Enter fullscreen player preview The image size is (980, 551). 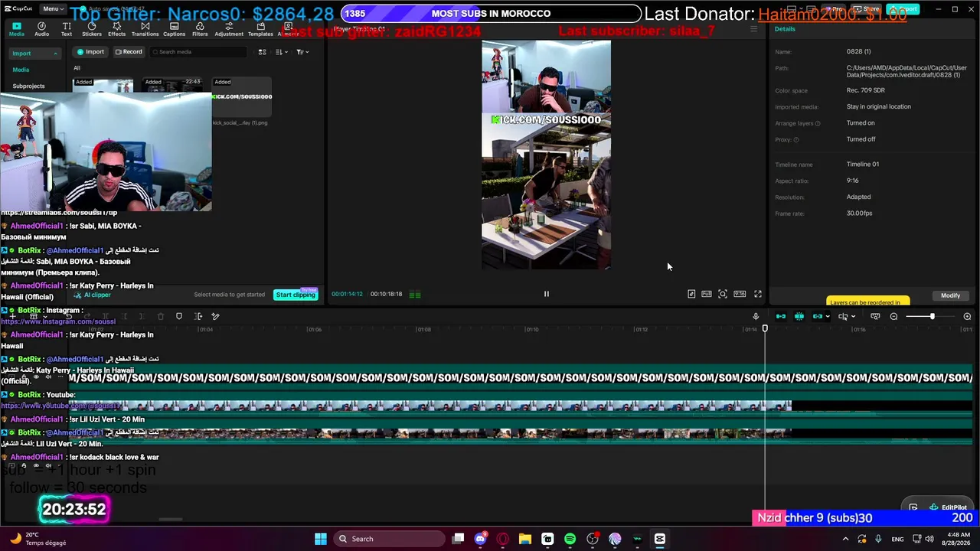click(758, 294)
